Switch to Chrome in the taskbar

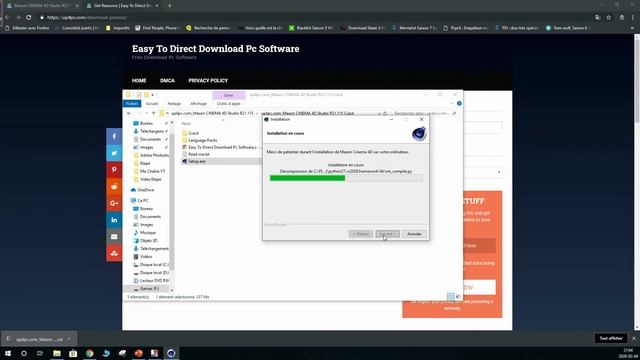click(89, 353)
